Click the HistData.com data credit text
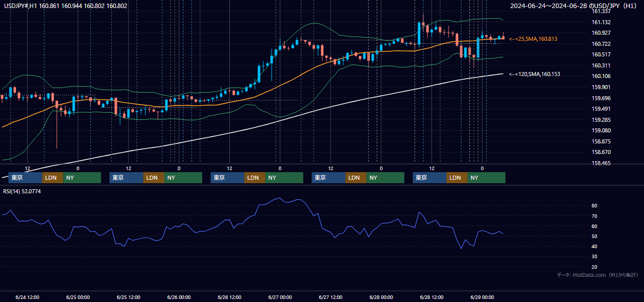This screenshot has width=644, height=302. 598,275
